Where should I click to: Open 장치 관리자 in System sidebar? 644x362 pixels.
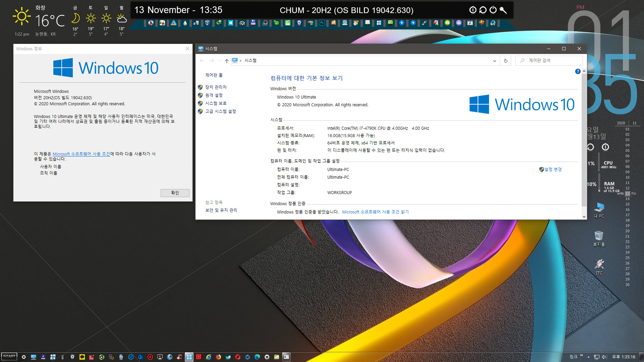point(216,87)
